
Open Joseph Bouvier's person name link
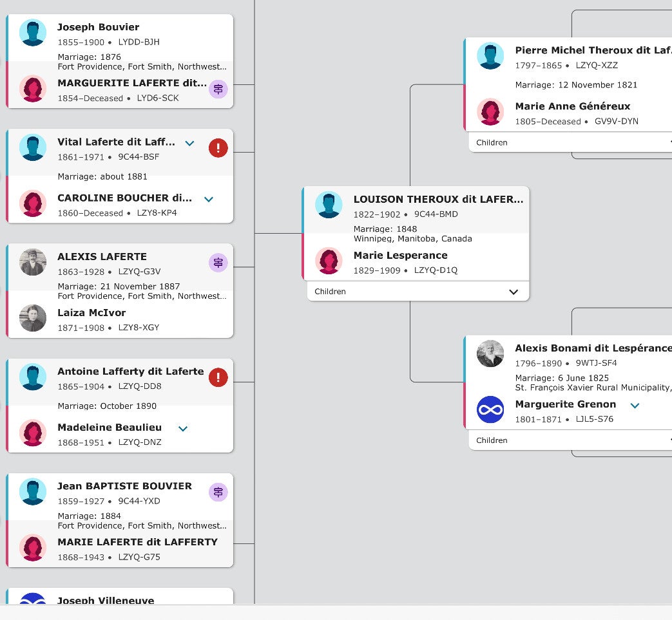click(x=98, y=27)
